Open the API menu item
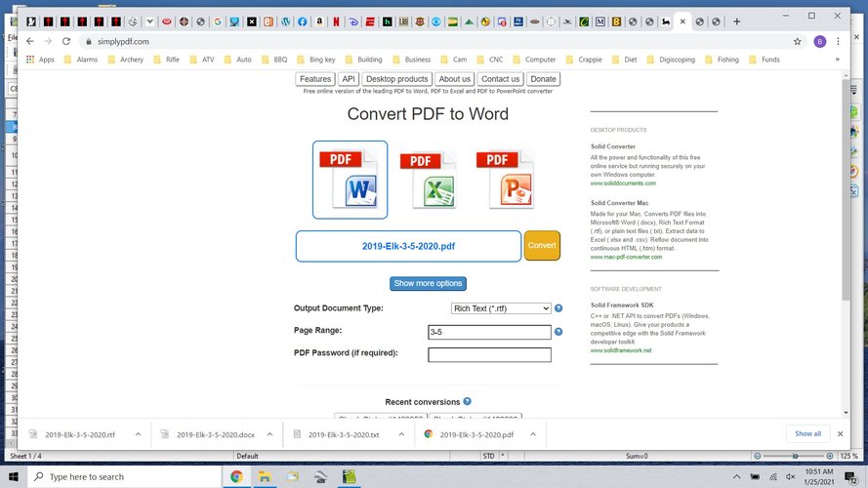The height and width of the screenshot is (488, 868). click(349, 79)
